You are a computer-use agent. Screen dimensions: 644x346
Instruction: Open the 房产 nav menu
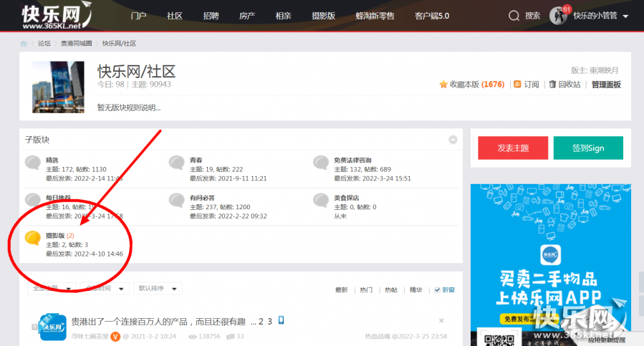click(x=247, y=16)
